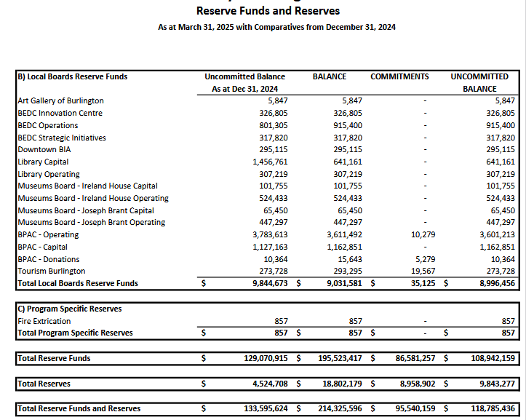Select the 'As at March 31, 2025' subtitle line

point(276,27)
